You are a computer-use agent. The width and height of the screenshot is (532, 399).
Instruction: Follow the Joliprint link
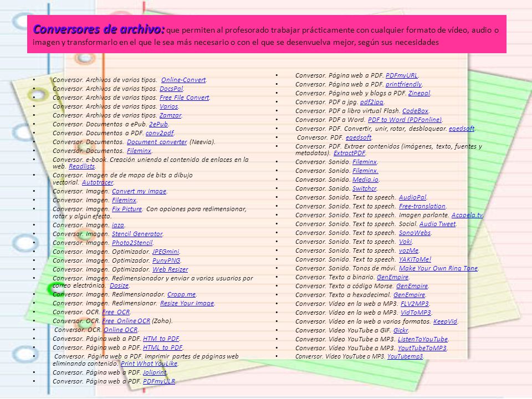point(155,372)
